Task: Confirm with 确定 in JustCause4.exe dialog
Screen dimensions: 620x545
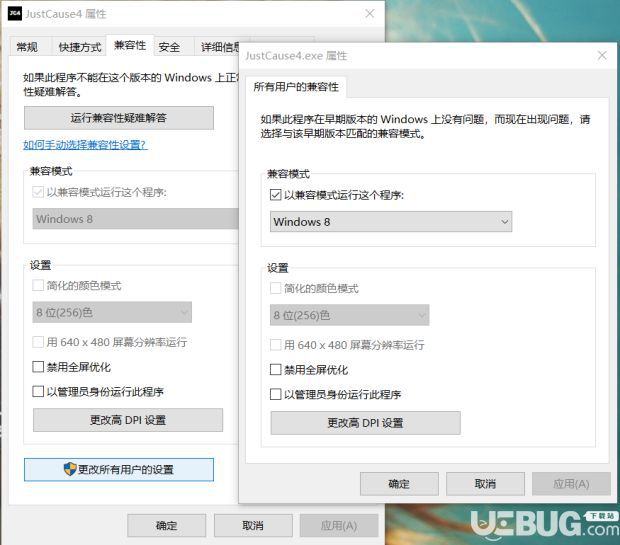Action: (x=399, y=484)
